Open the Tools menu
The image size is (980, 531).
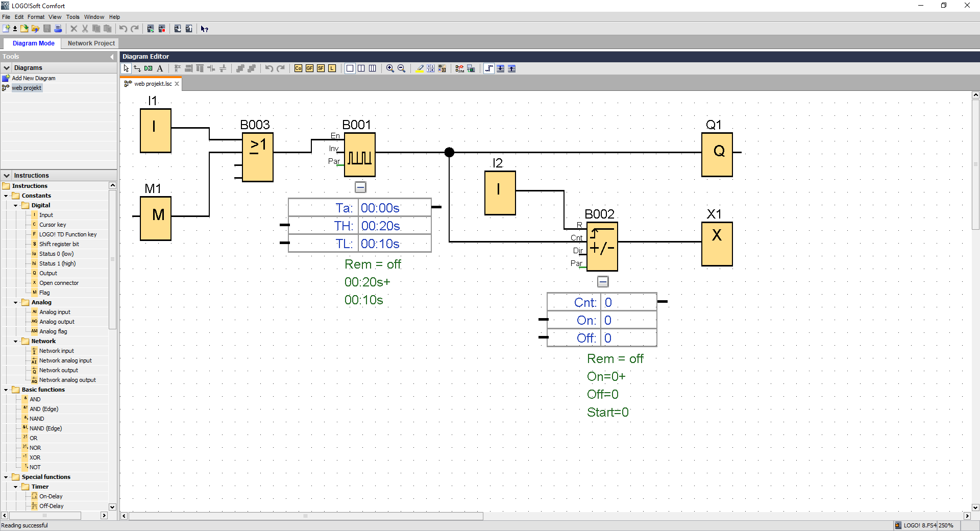point(72,17)
